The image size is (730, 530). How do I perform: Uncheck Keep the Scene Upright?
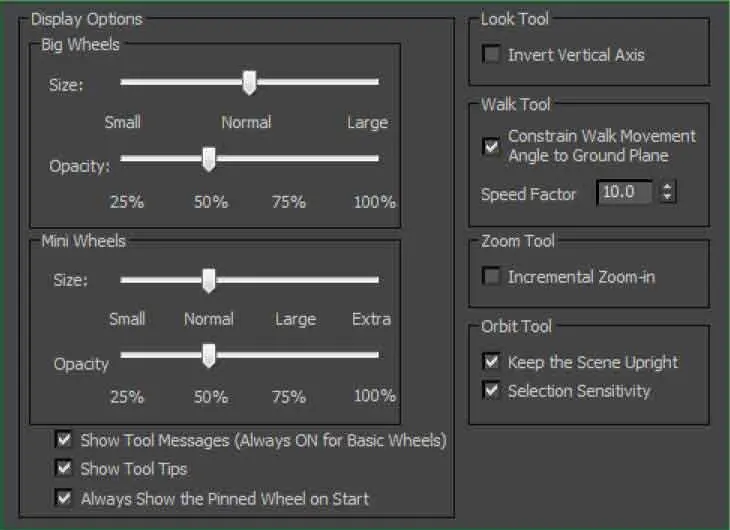(492, 361)
